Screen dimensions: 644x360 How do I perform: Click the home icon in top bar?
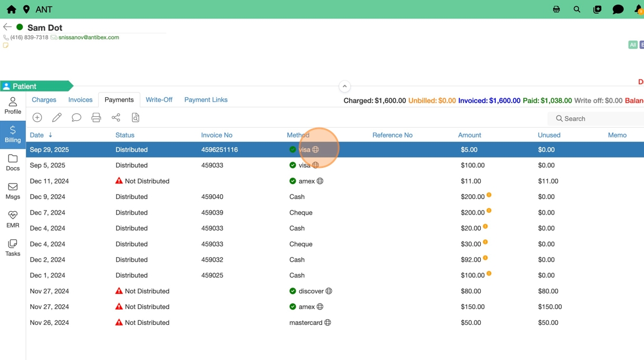[x=11, y=9]
